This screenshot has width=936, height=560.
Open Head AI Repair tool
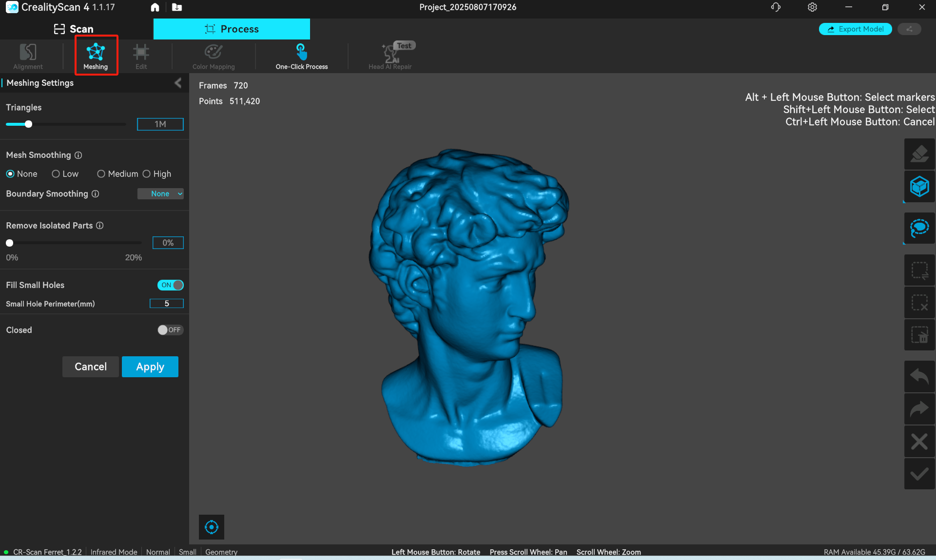pos(390,56)
